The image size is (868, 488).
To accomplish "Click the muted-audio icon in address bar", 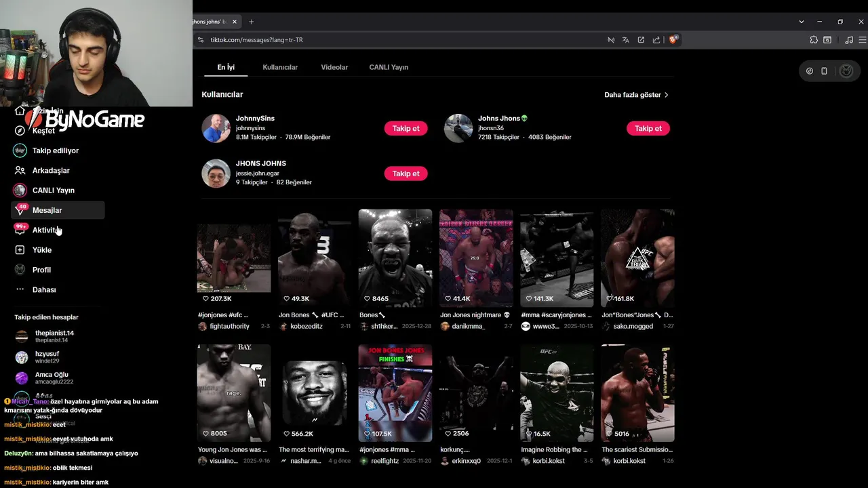I will pos(611,40).
